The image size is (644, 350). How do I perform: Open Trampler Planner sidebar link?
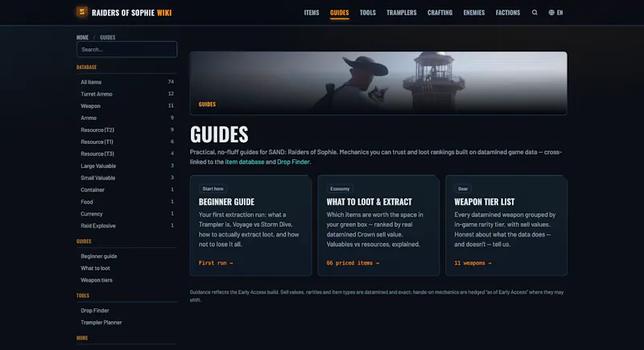pyautogui.click(x=101, y=322)
